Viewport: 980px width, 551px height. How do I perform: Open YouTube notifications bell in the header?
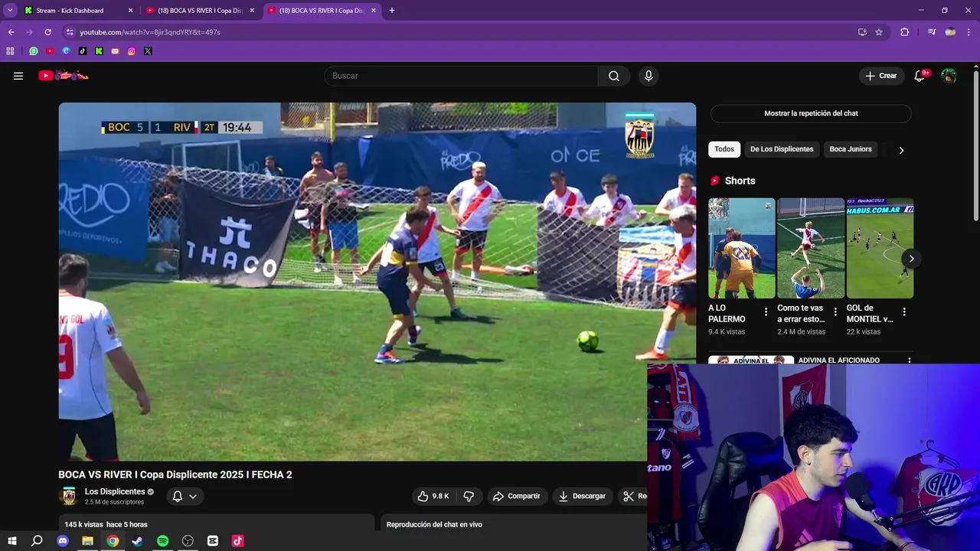(x=920, y=76)
